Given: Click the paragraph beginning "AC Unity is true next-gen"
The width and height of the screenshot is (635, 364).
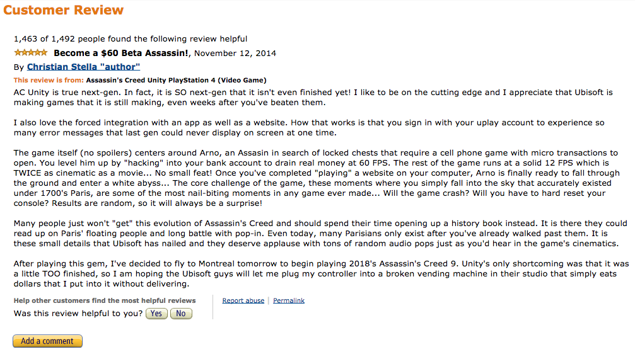Looking at the screenshot, I should (313, 98).
